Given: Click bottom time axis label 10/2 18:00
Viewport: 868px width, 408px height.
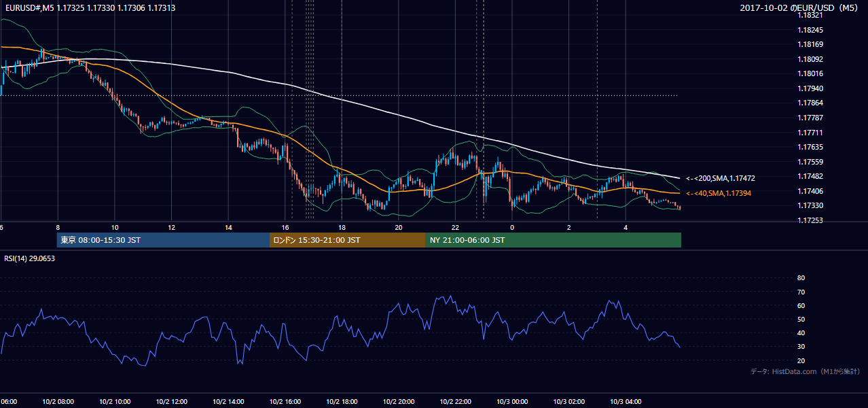Looking at the screenshot, I should [x=342, y=402].
